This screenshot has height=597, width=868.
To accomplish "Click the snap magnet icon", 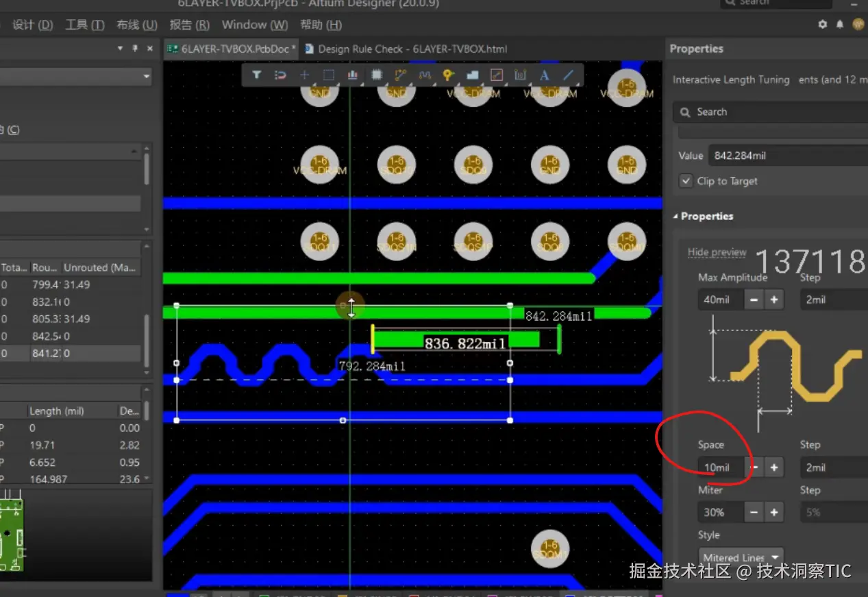I will coord(280,75).
